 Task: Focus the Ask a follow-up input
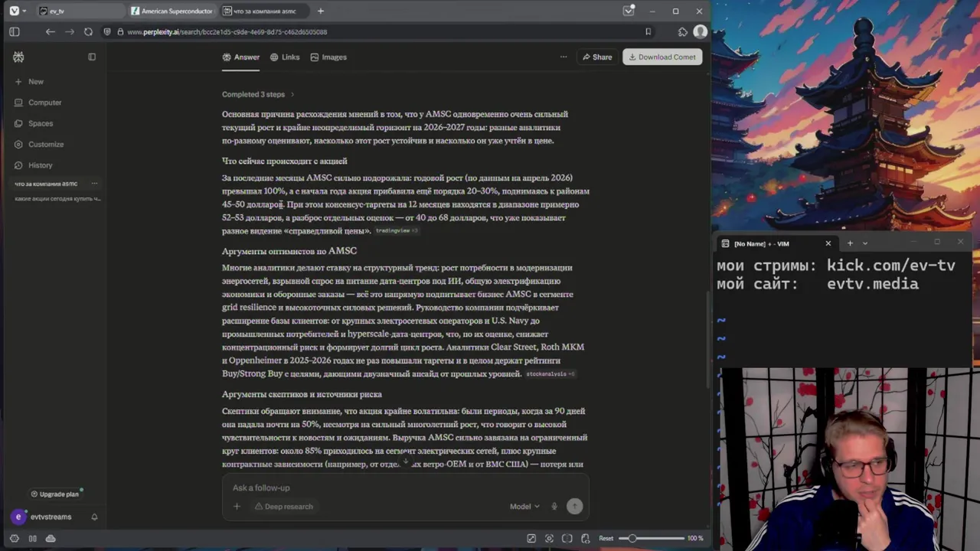pyautogui.click(x=406, y=487)
